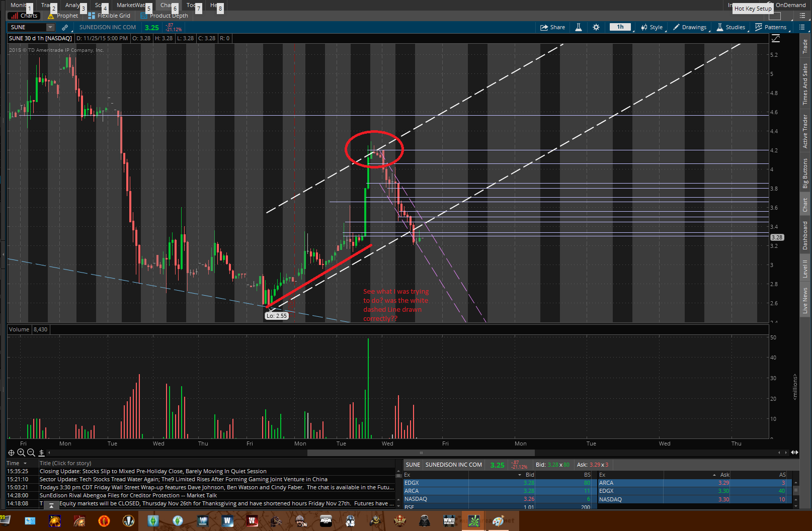812x531 pixels.
Task: Zoom in with the plus magnifier icon
Action: pos(21,453)
